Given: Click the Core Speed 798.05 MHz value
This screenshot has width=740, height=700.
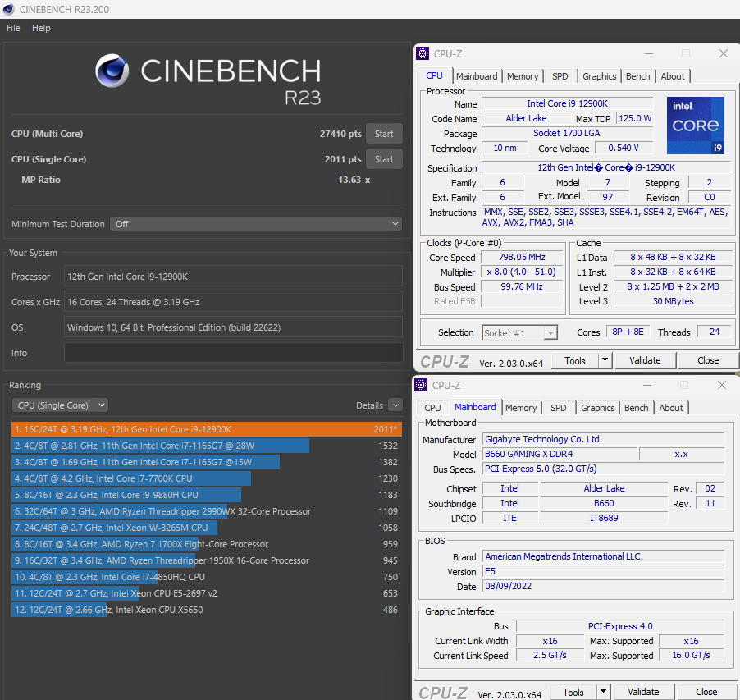Looking at the screenshot, I should click(522, 257).
